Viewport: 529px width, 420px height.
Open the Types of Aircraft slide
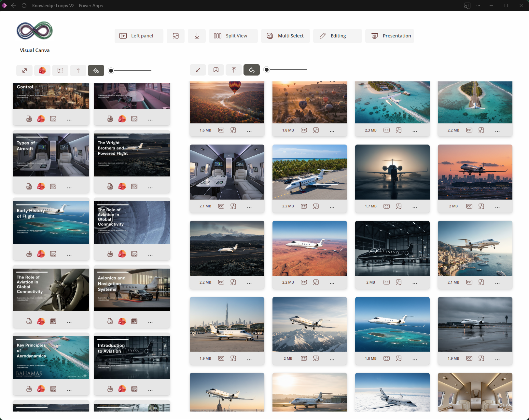coord(51,155)
